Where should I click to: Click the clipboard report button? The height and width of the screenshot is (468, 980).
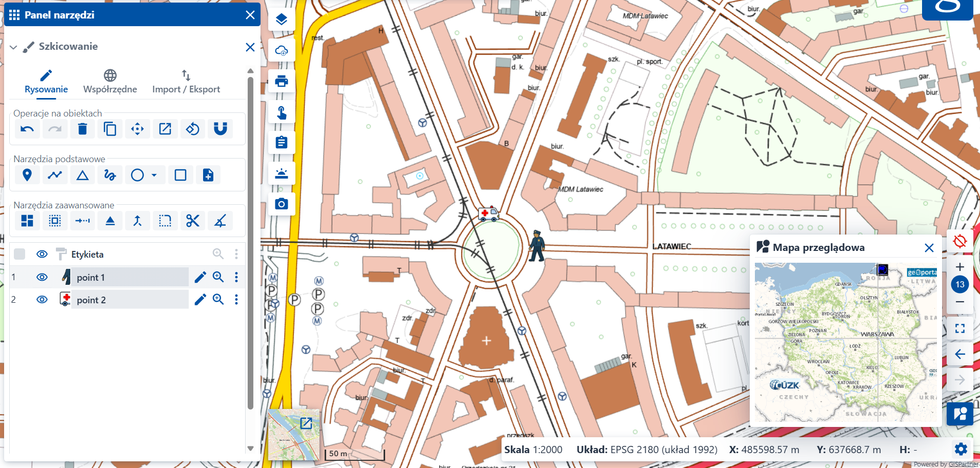pyautogui.click(x=282, y=142)
